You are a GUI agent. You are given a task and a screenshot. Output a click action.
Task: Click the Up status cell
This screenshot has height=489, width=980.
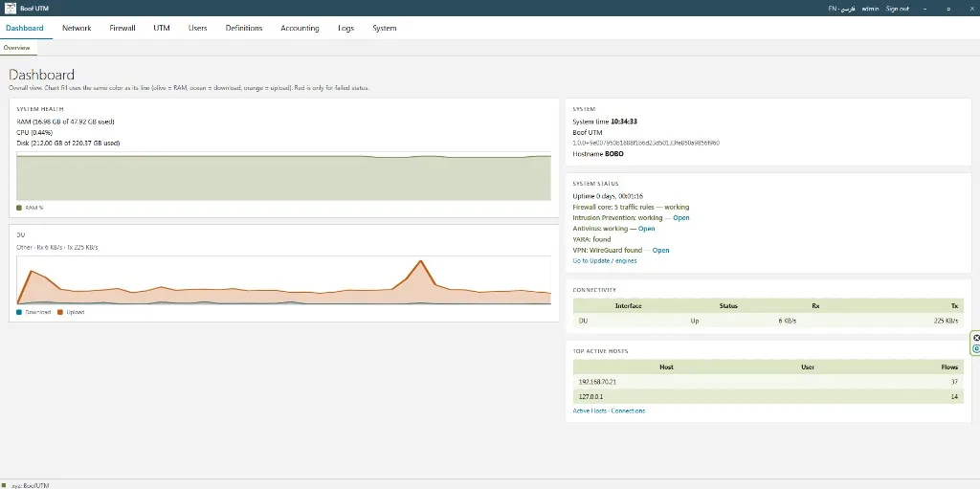[695, 321]
